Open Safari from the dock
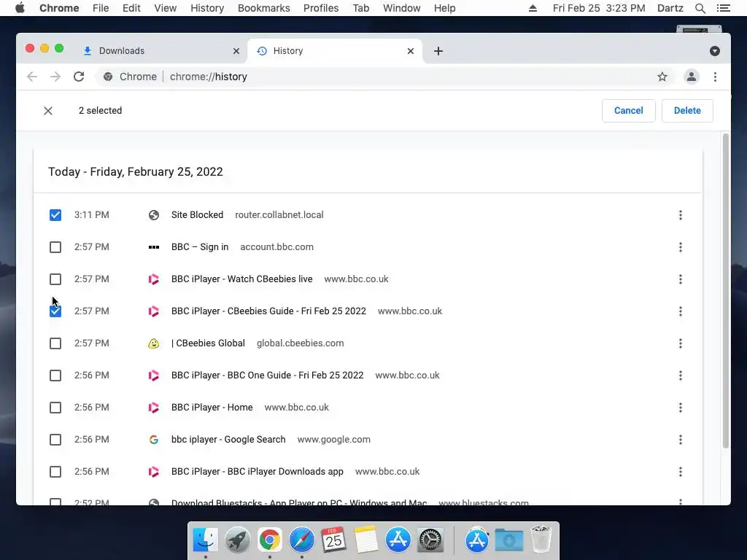Image resolution: width=747 pixels, height=560 pixels. coord(301,540)
